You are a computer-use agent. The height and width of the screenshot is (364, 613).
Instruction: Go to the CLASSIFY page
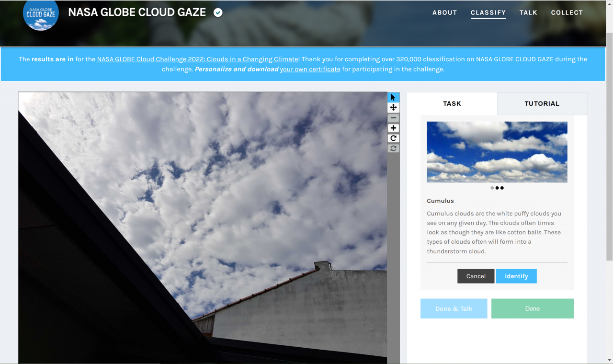(488, 13)
